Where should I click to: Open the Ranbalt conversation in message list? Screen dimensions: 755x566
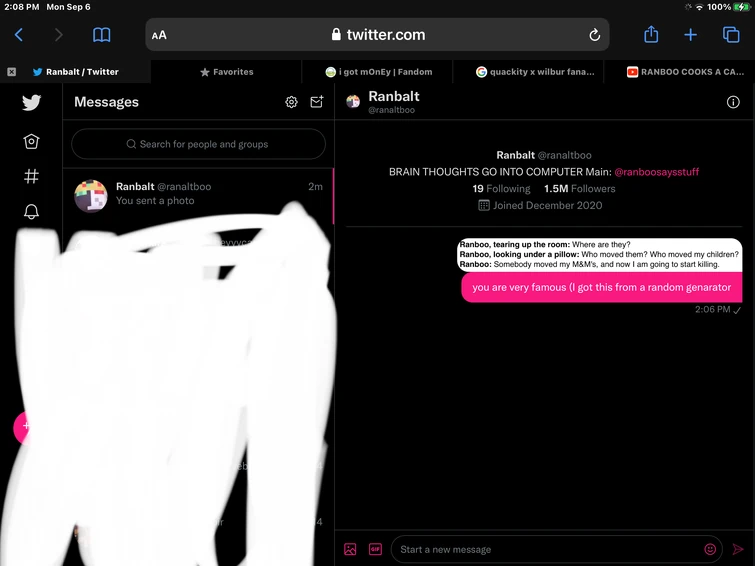pyautogui.click(x=198, y=195)
